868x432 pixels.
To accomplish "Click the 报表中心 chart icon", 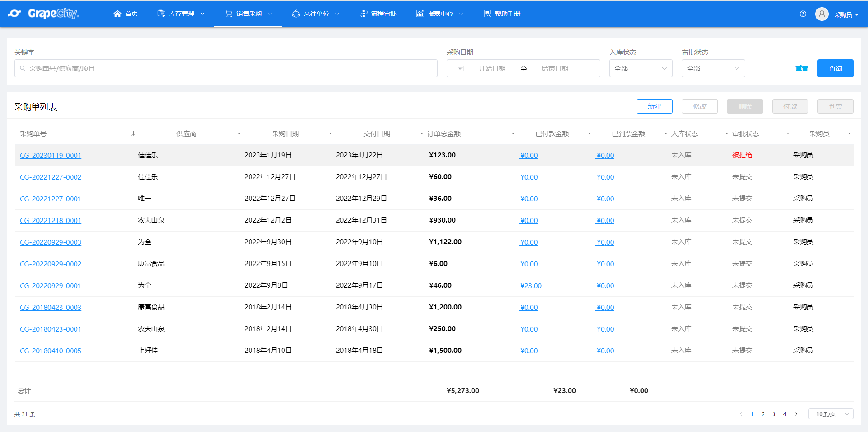I will 420,14.
